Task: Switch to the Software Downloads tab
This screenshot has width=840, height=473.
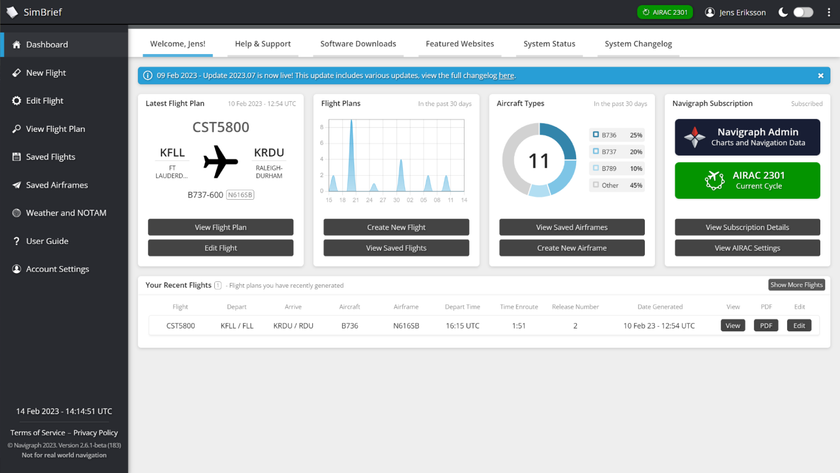Action: 358,44
